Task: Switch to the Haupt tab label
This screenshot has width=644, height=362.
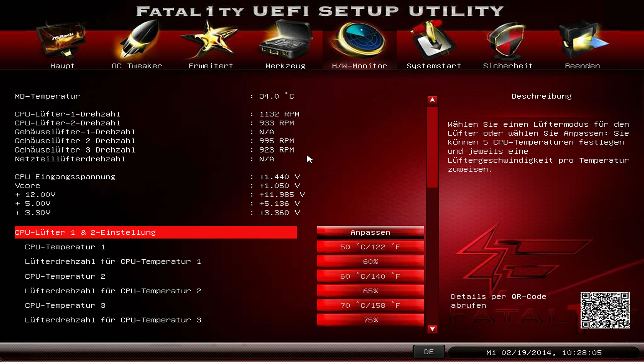Action: pos(62,66)
